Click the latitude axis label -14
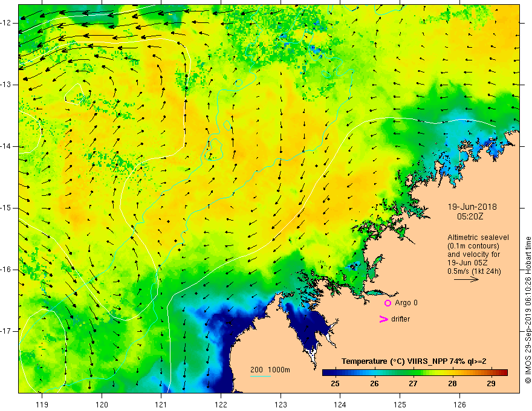This screenshot has width=532, height=411. pyautogui.click(x=7, y=146)
